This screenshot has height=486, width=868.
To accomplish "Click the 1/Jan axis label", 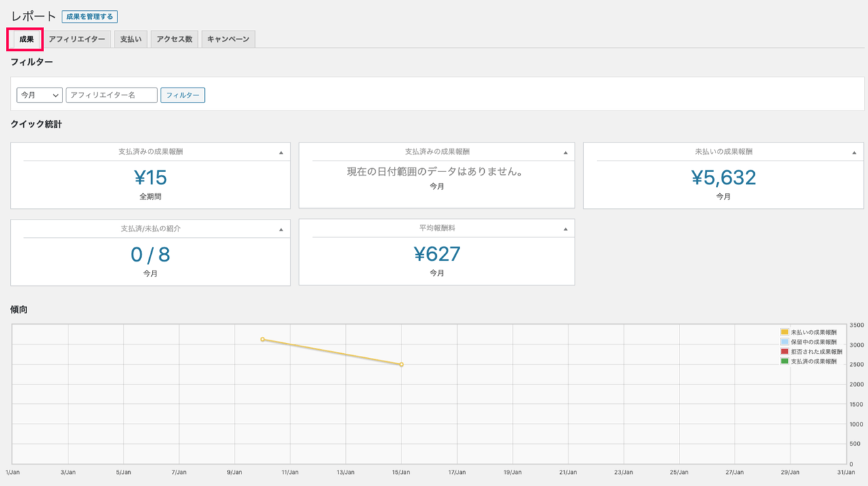I will click(13, 472).
